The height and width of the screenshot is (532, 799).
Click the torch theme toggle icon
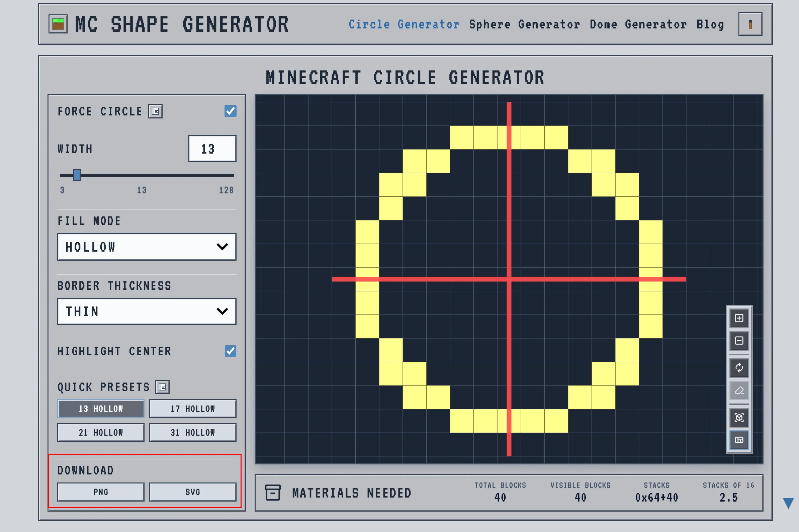[x=750, y=24]
